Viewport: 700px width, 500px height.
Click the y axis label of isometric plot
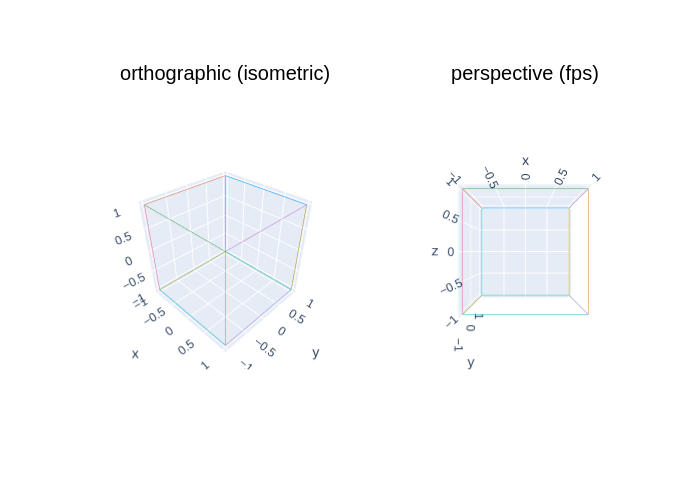(x=316, y=353)
